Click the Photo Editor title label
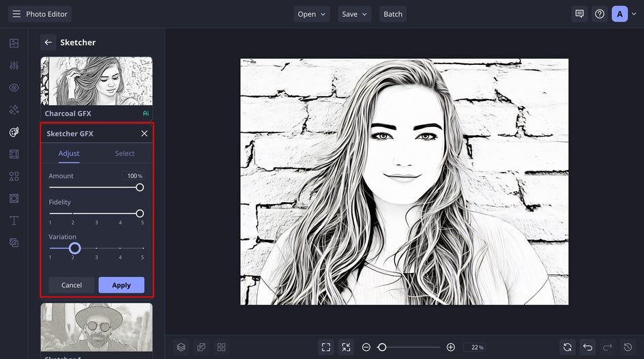 (46, 14)
